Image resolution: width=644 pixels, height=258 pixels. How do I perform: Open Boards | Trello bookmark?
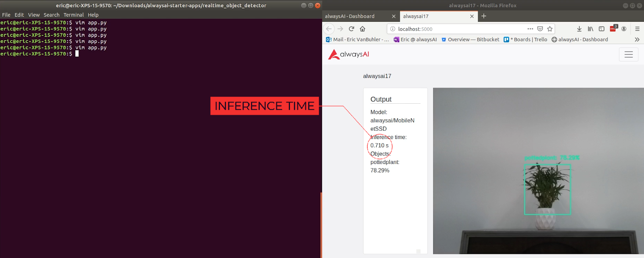[526, 39]
